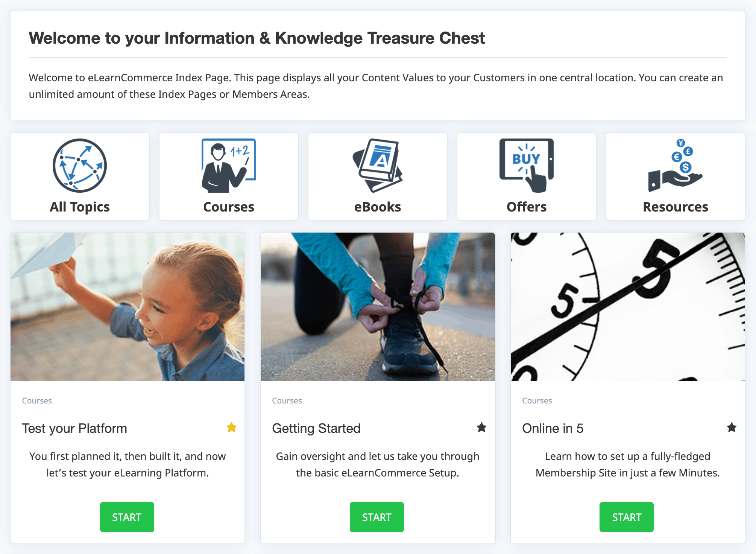Open the girl with paper plane thumbnail

[x=128, y=307]
